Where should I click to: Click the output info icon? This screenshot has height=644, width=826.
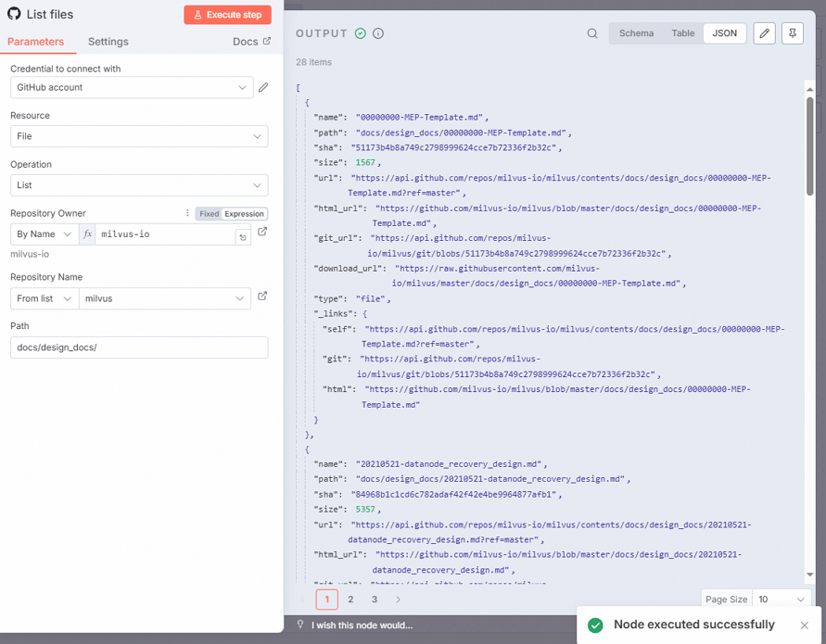pos(378,33)
